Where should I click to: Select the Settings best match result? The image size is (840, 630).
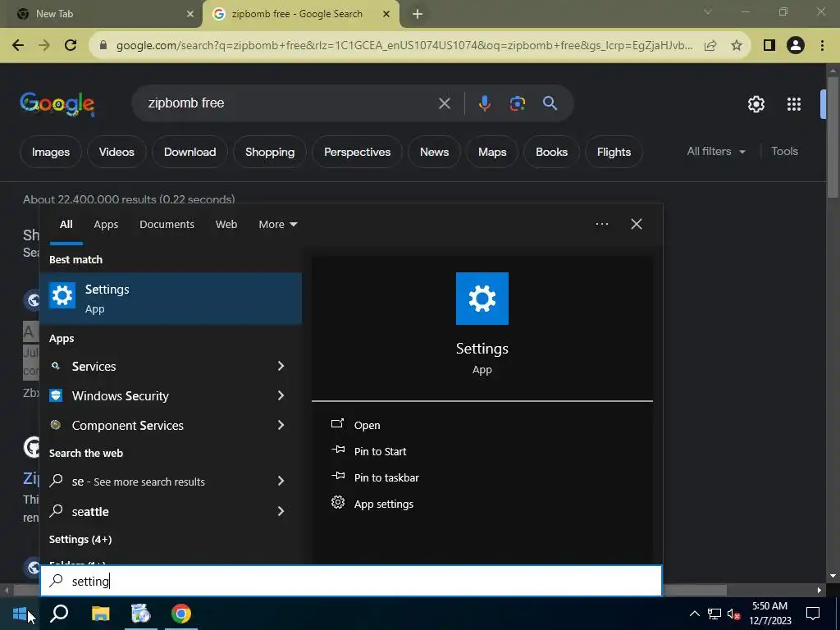[171, 299]
